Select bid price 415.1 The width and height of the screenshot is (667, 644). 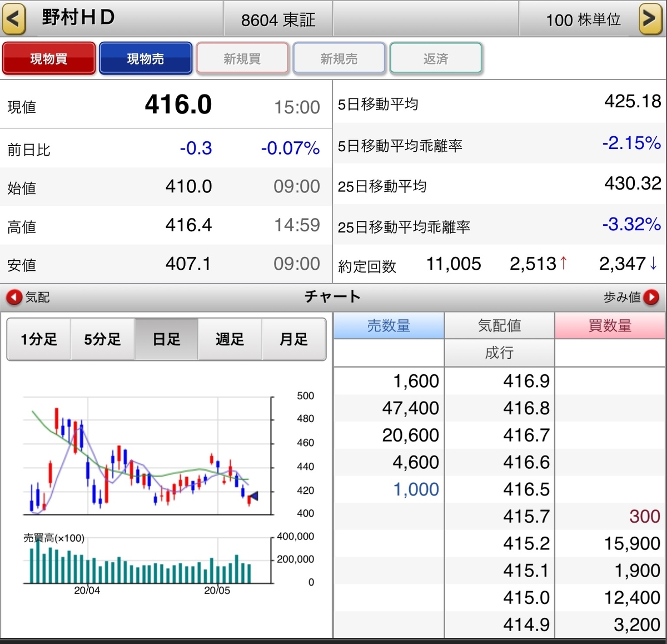(x=526, y=571)
